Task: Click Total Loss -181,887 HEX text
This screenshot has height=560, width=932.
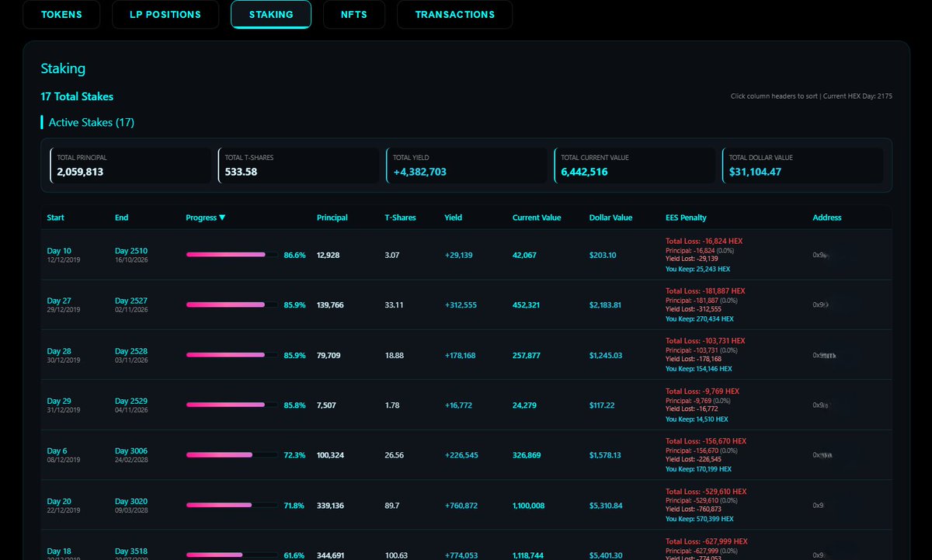Action: (x=704, y=291)
